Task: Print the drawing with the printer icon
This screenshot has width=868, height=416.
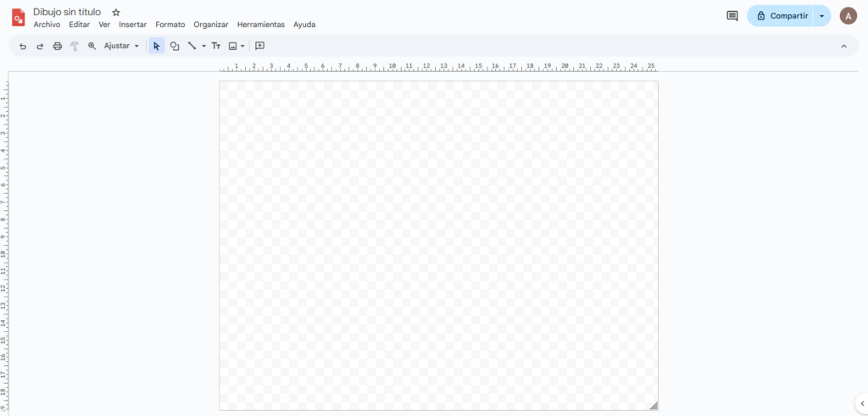Action: [x=58, y=46]
